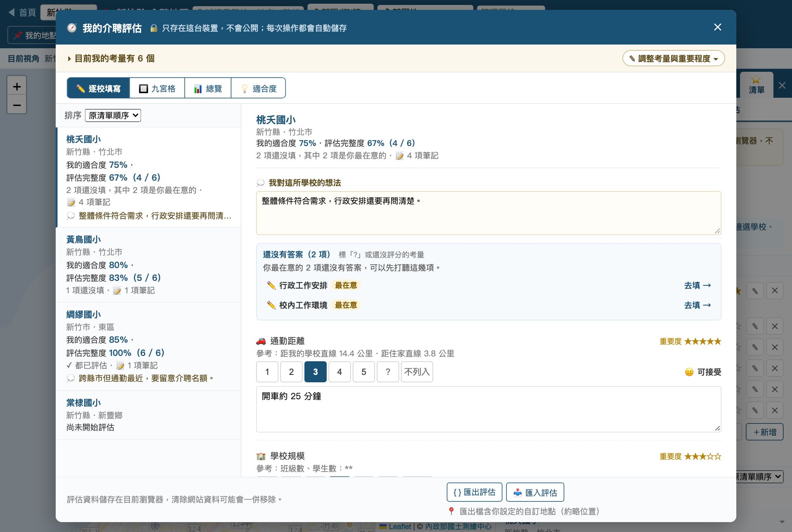792x532 pixels.
Task: Switch to 總覽 tab
Action: [208, 88]
